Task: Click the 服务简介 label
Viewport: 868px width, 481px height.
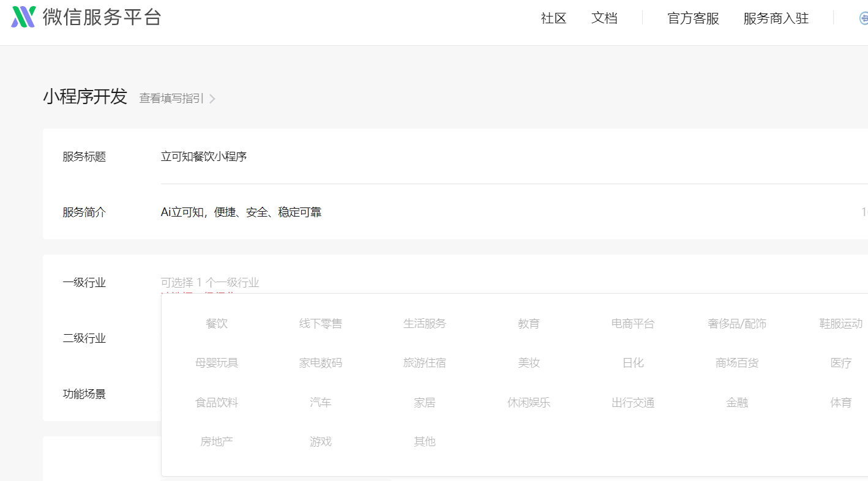Action: click(84, 212)
